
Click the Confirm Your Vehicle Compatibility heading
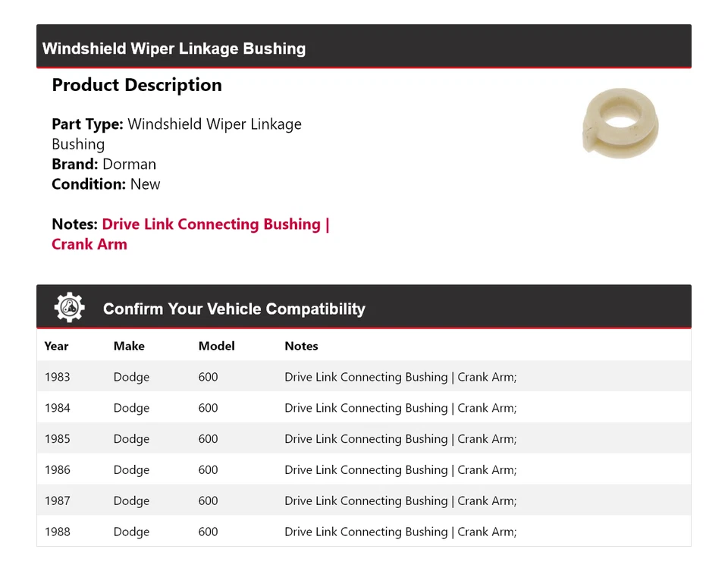tap(234, 309)
